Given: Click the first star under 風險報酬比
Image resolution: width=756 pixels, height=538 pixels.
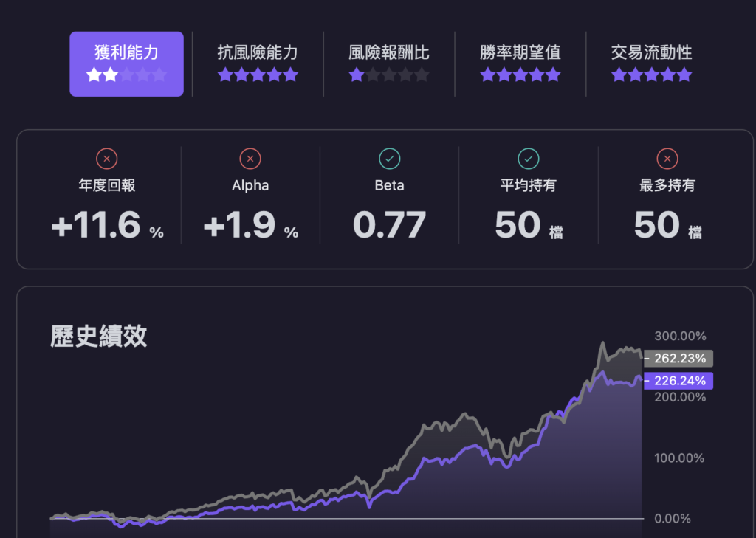Looking at the screenshot, I should click(x=357, y=75).
